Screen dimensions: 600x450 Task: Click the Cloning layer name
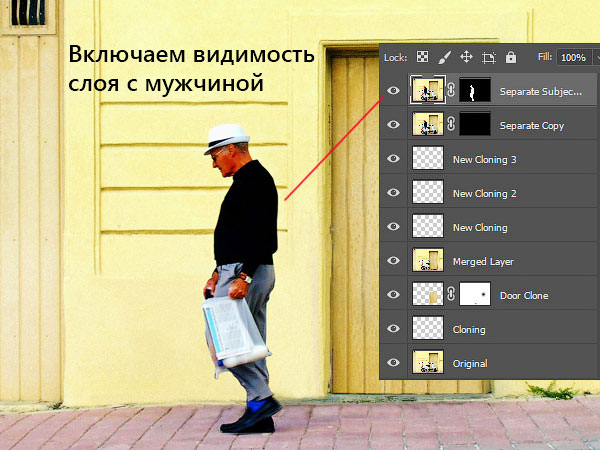tap(469, 330)
